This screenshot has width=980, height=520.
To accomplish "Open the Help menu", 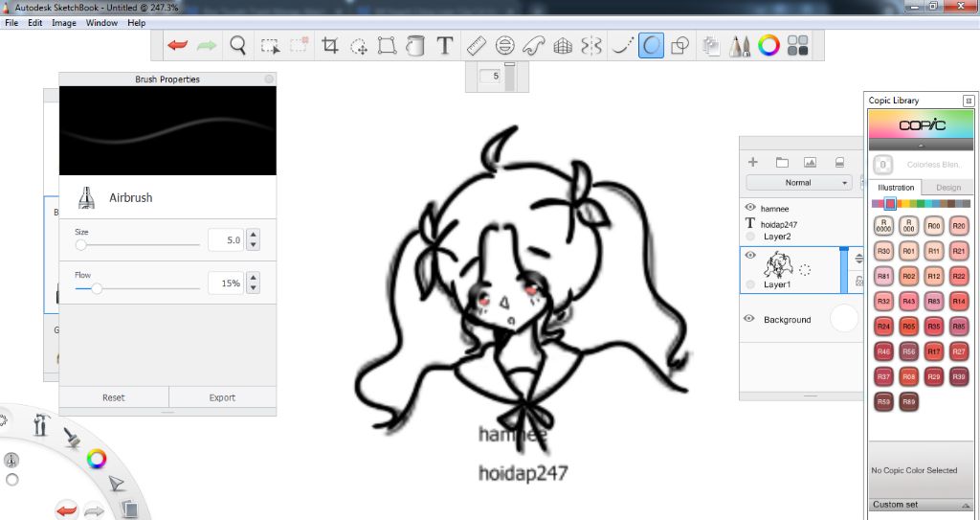I will click(x=136, y=23).
